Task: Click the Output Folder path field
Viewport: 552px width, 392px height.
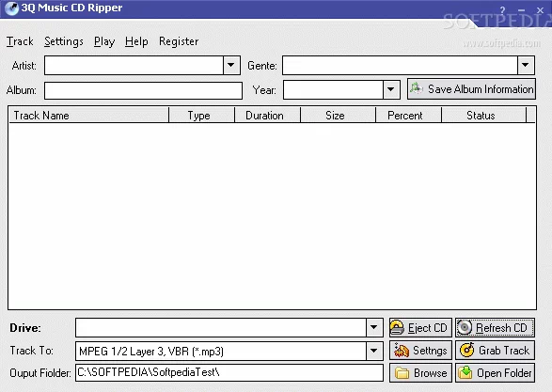Action: pyautogui.click(x=229, y=372)
